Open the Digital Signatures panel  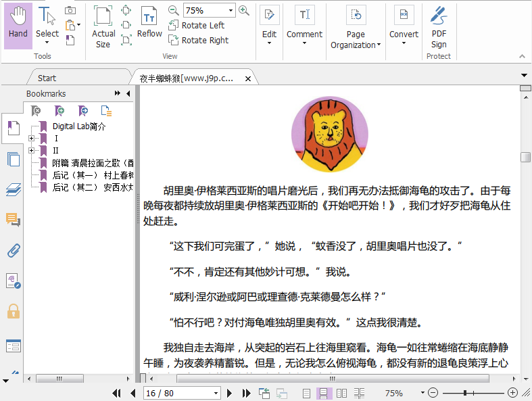pyautogui.click(x=14, y=281)
